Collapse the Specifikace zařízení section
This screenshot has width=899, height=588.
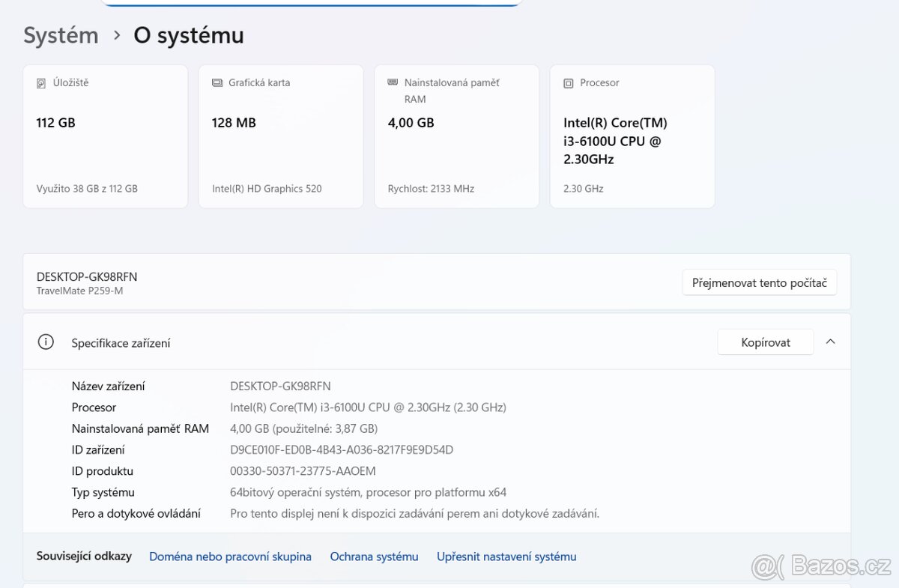tap(830, 341)
